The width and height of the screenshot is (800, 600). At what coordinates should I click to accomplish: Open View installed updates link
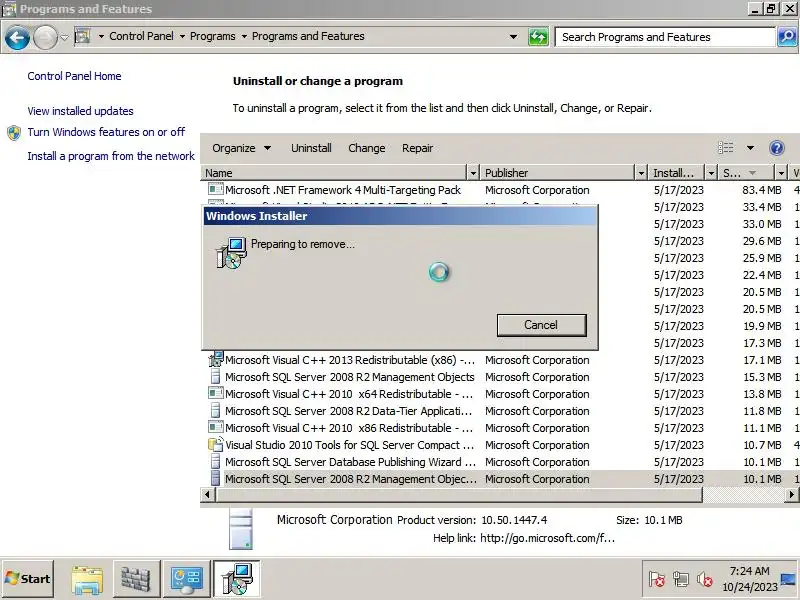click(x=81, y=111)
